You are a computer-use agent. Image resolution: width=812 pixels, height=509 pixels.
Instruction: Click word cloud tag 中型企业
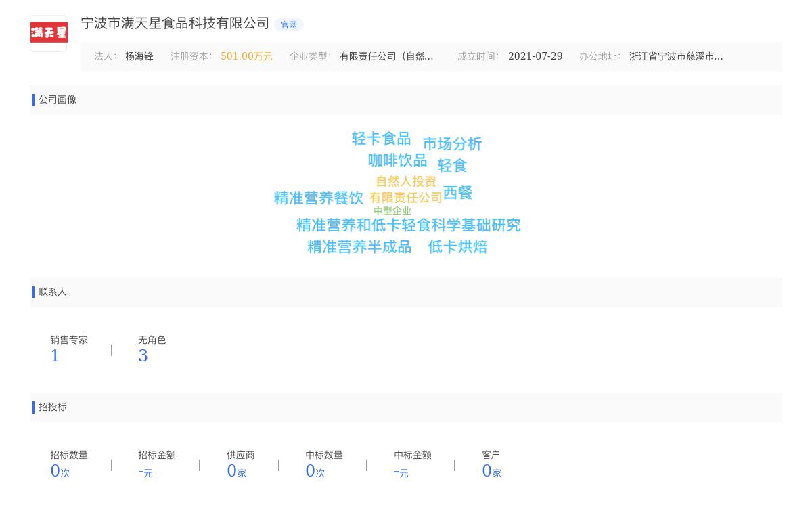click(x=392, y=211)
